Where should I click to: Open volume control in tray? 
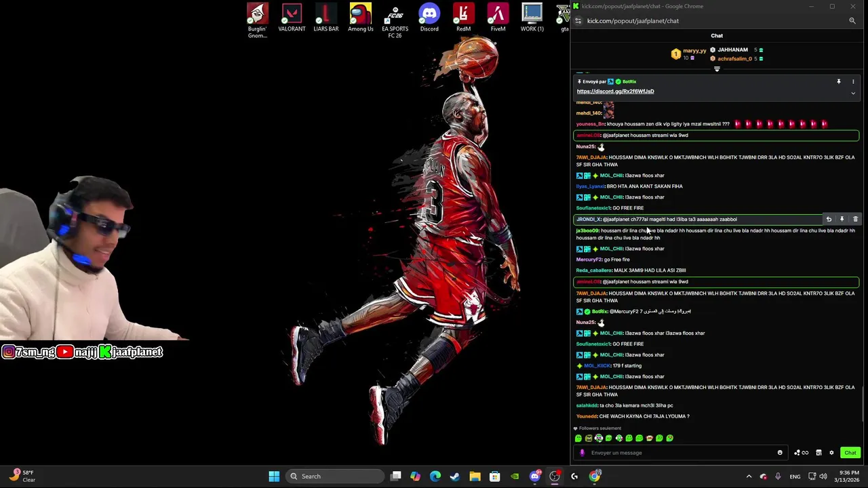click(825, 476)
